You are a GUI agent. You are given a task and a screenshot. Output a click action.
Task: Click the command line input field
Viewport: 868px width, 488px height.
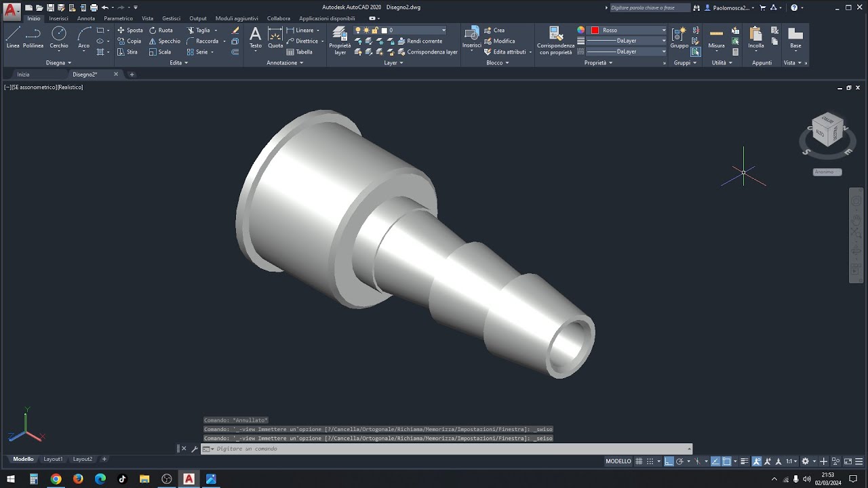coord(448,449)
